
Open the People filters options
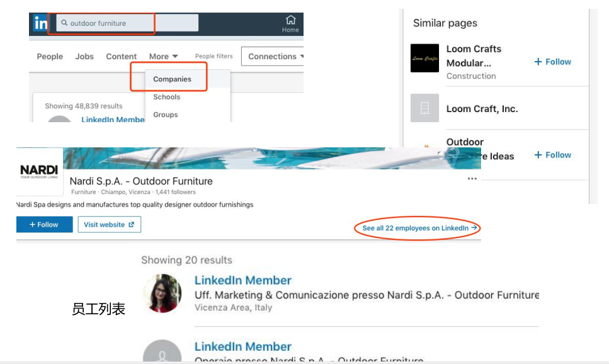(215, 56)
